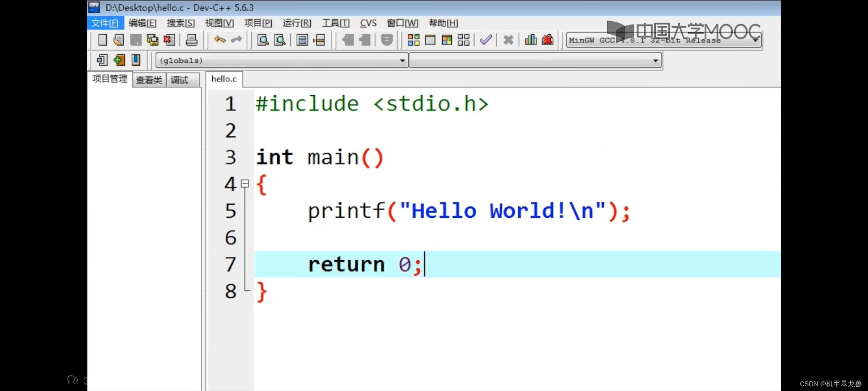Switch to the 查看类 tab
Viewport: 868px width, 391px height.
149,80
